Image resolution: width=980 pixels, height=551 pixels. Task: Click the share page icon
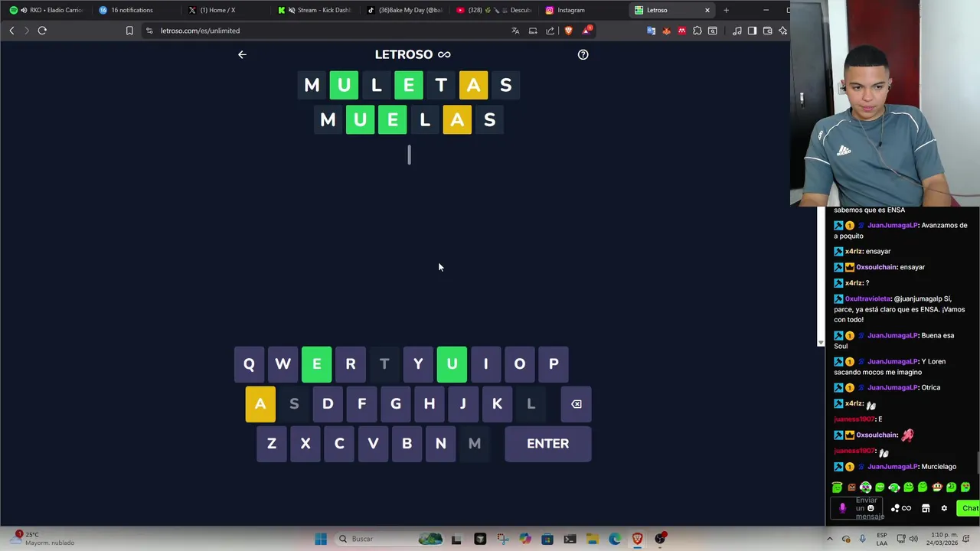(550, 31)
